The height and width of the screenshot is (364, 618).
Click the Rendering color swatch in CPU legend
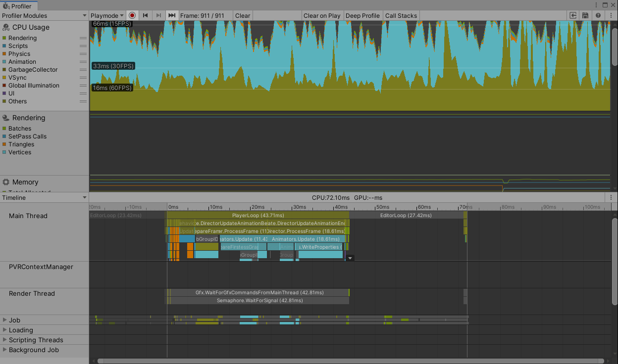(x=4, y=38)
